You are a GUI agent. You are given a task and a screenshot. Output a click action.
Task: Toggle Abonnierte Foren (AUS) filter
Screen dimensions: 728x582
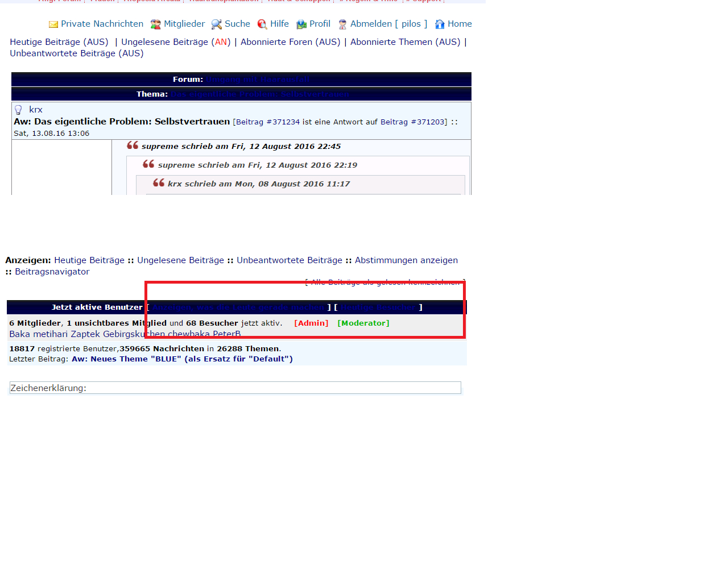tap(290, 42)
